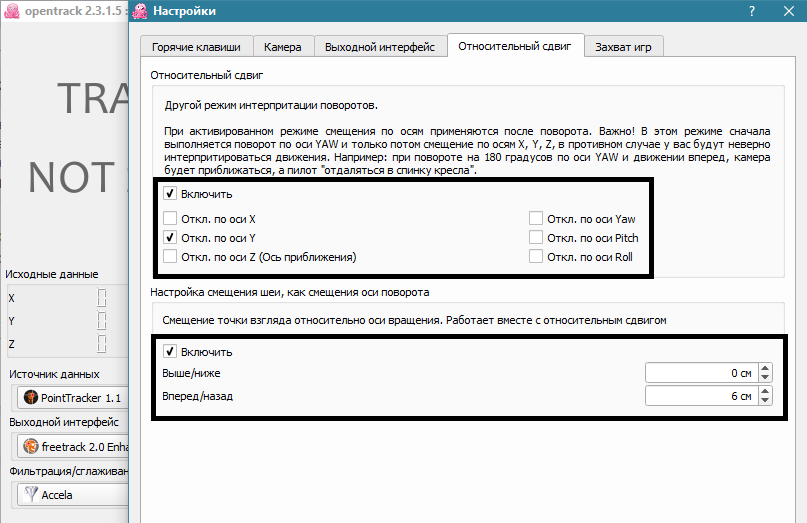Click the opentrack octopus icon in main window title
Viewport: 807px width, 523px height.
click(x=12, y=11)
